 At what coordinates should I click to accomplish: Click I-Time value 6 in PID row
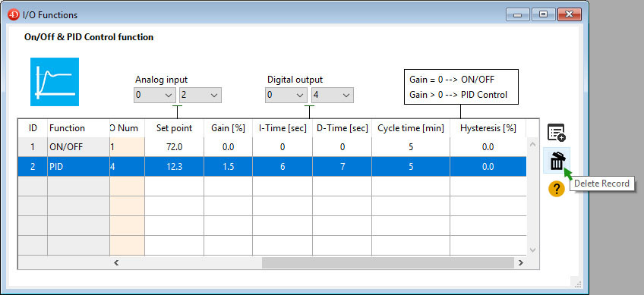(283, 167)
